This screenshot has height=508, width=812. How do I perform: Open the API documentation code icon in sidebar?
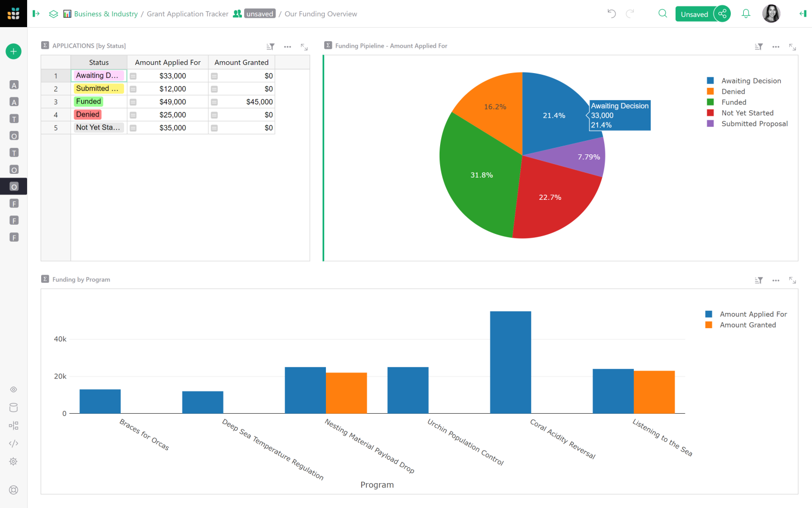[13, 443]
